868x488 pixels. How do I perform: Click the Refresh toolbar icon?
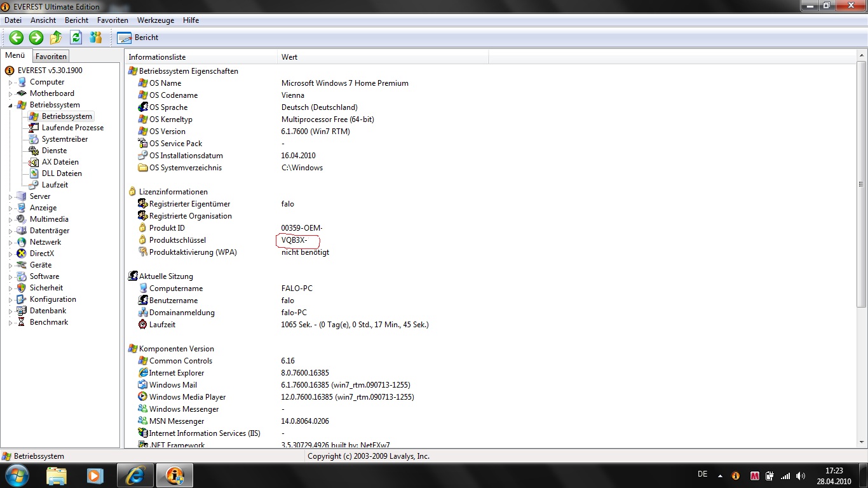pos(76,37)
